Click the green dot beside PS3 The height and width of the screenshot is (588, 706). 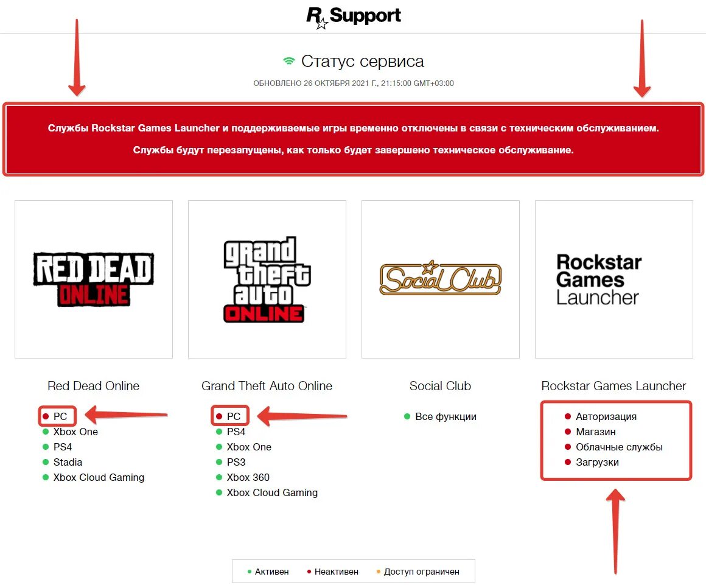(219, 462)
